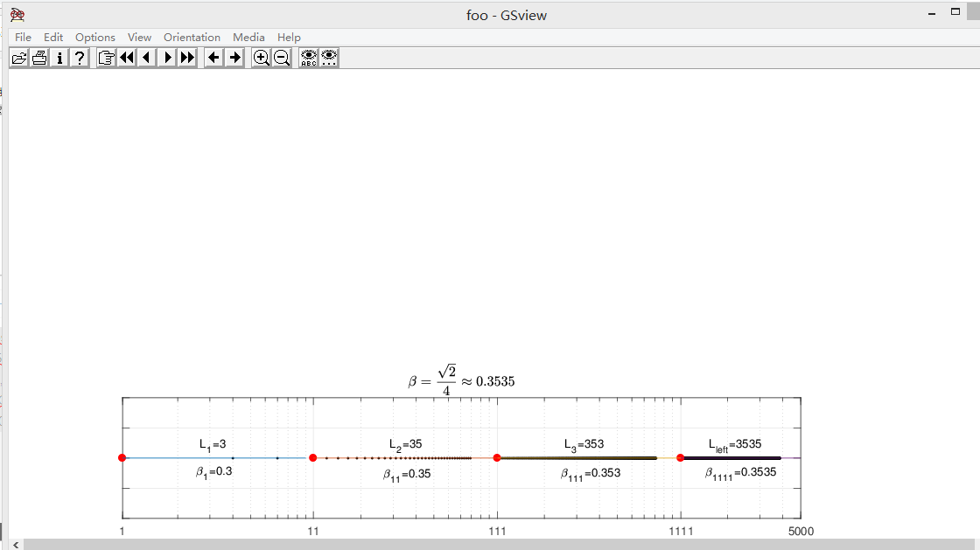Jump to the first page

click(x=127, y=57)
